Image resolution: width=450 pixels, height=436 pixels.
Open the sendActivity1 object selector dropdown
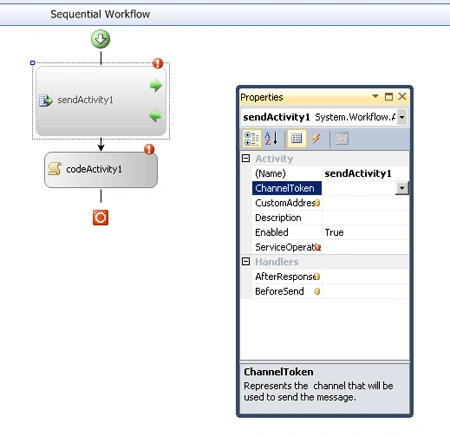[402, 117]
